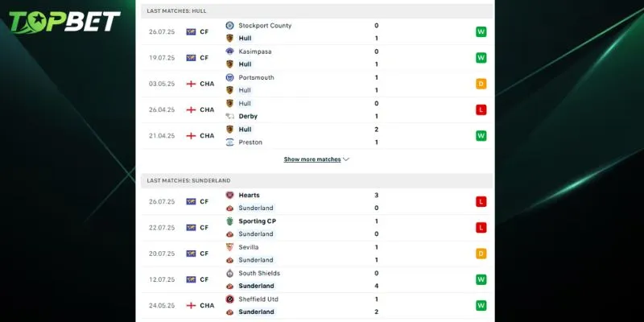Click the chevron beside Show more matches
The width and height of the screenshot is (644, 322).
[346, 159]
